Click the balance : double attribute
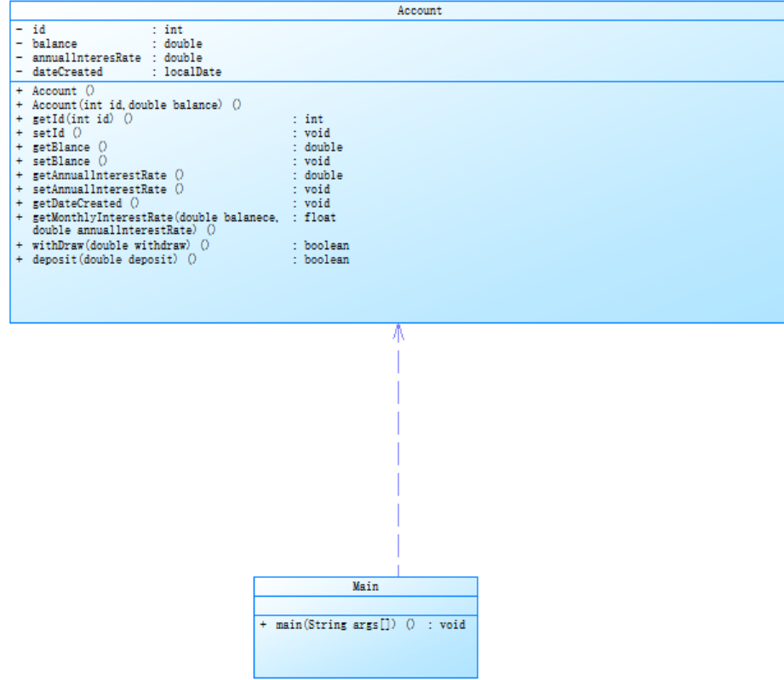 [109, 43]
